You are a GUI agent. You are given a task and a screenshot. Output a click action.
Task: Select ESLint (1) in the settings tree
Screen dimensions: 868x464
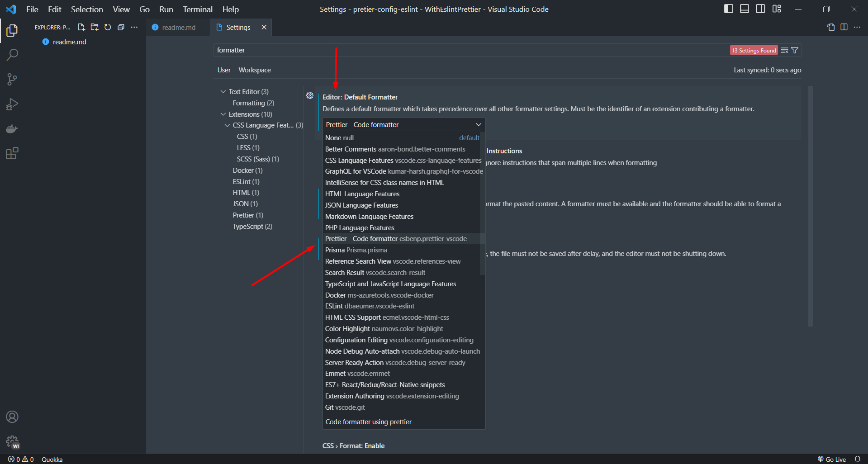pos(246,182)
